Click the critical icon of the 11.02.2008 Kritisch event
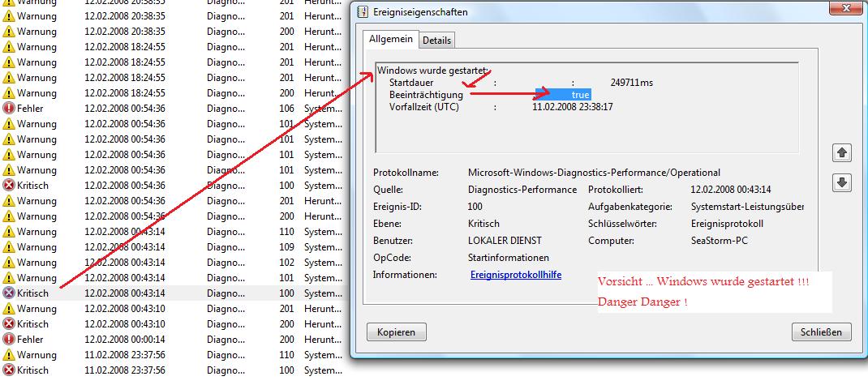Viewport: 868px width, 385px height. click(8, 370)
